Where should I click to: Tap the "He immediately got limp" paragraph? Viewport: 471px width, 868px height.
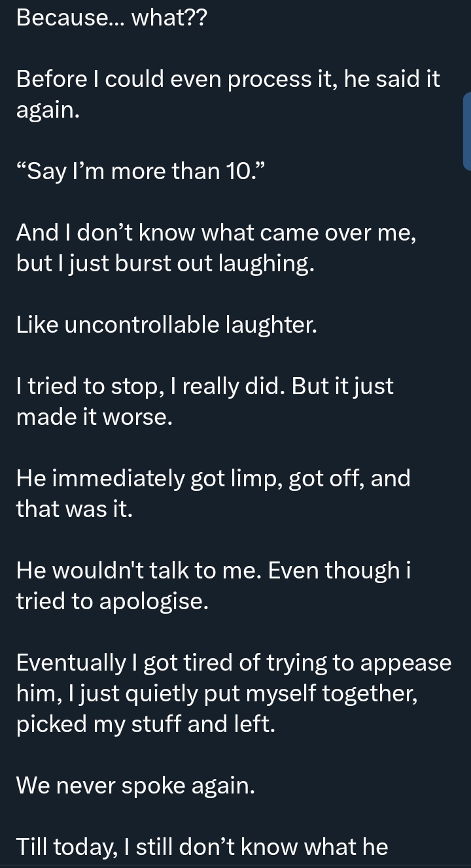[213, 478]
